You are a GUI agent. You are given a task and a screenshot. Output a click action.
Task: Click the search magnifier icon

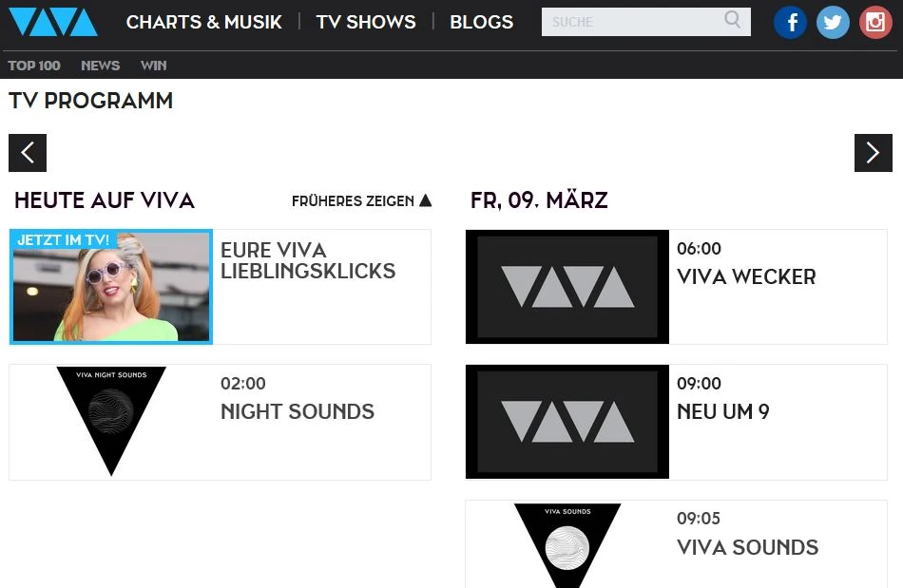coord(733,21)
